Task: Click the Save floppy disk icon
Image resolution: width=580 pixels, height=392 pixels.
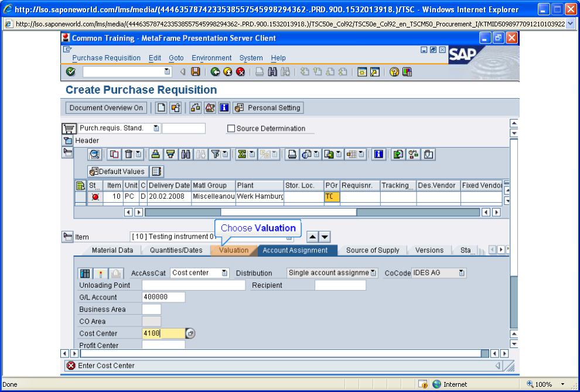Action: 195,71
